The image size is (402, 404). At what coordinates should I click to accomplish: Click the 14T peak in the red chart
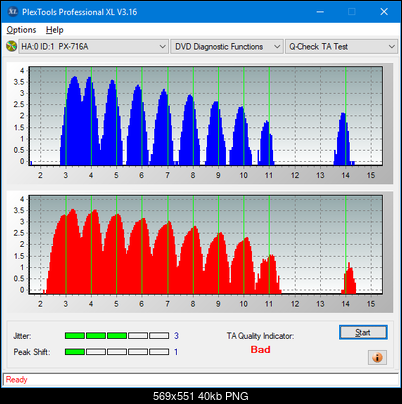click(349, 278)
